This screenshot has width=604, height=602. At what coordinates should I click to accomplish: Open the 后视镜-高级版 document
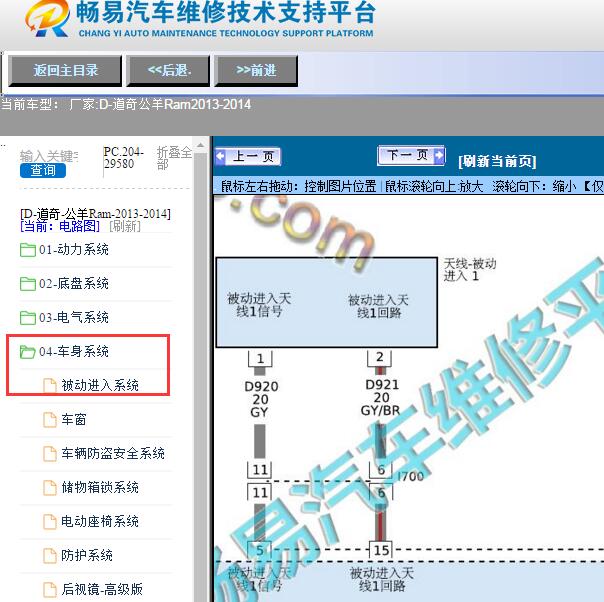(102, 589)
